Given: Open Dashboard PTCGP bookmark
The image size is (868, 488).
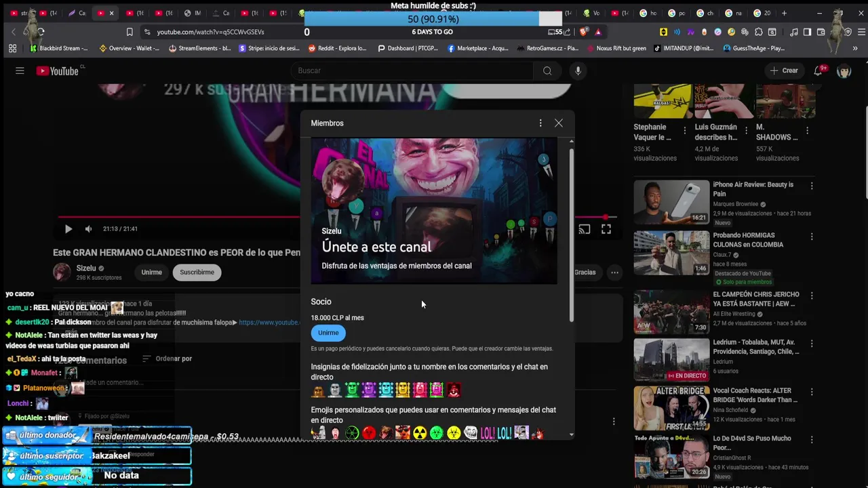Looking at the screenshot, I should click(x=408, y=48).
